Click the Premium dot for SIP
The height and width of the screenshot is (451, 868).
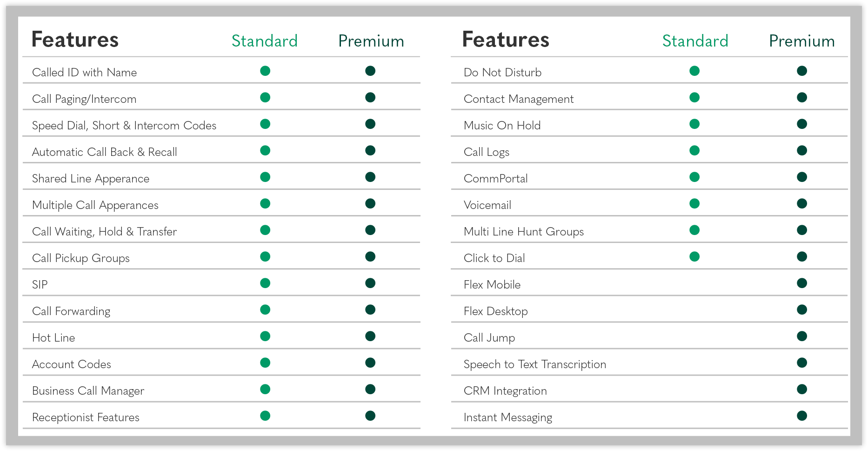tap(370, 283)
